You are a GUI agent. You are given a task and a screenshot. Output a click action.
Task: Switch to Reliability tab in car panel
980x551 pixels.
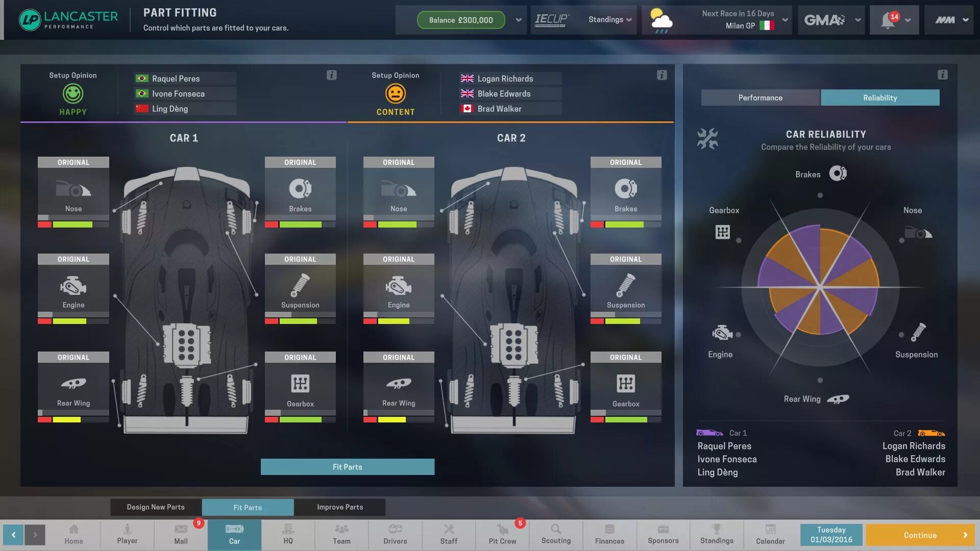[x=880, y=97]
